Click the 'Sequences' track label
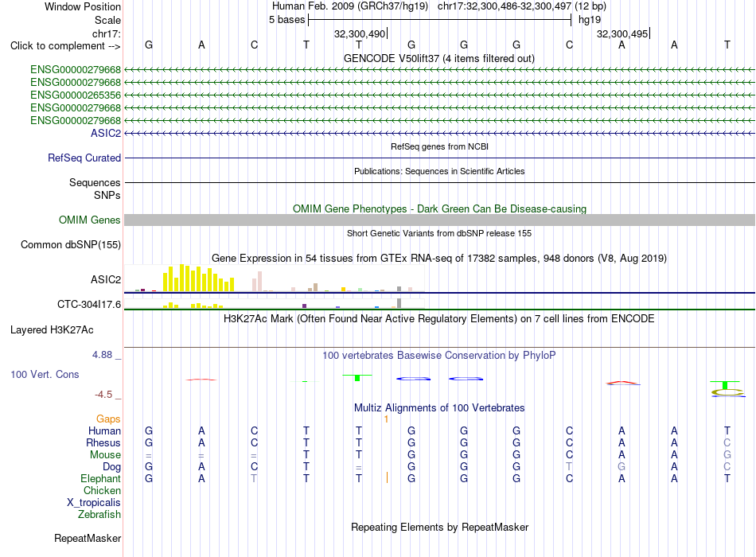 click(x=95, y=182)
